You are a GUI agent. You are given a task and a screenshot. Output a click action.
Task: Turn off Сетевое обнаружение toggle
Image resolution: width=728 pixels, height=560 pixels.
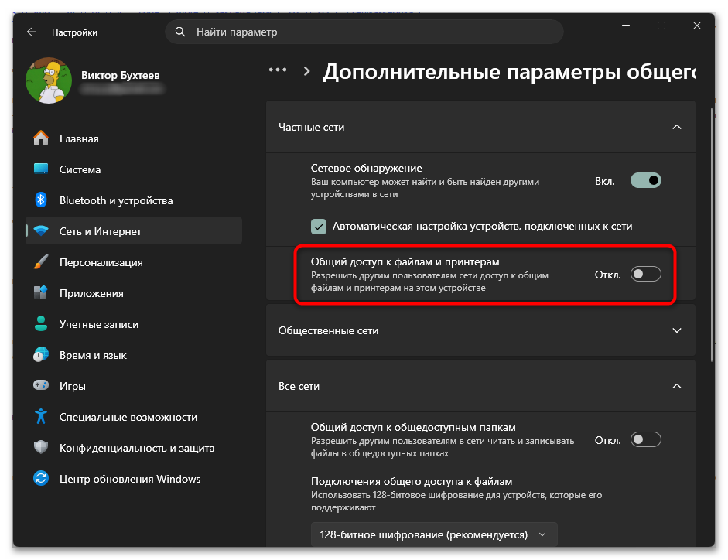645,181
